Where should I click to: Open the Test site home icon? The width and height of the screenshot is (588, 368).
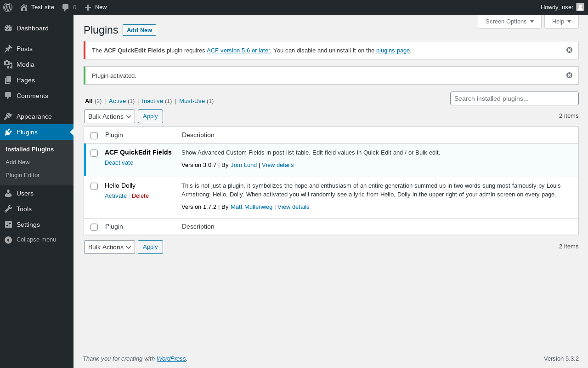(24, 7)
